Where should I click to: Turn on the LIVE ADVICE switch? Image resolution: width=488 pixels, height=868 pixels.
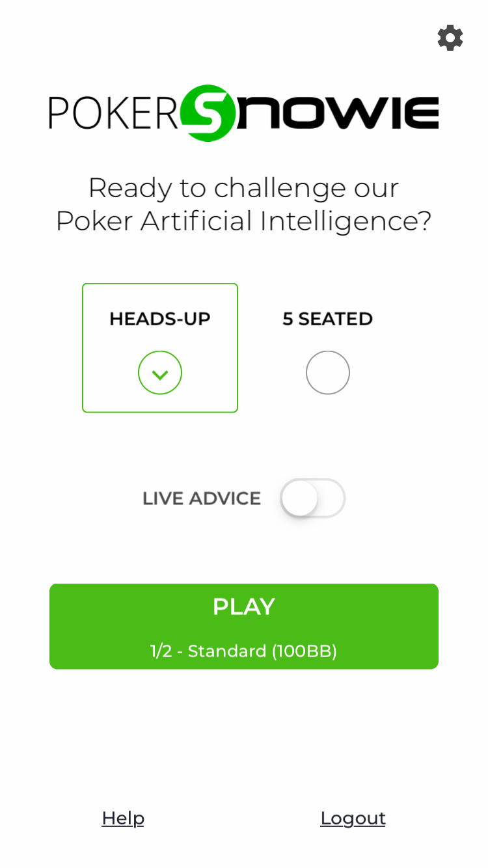(x=312, y=498)
